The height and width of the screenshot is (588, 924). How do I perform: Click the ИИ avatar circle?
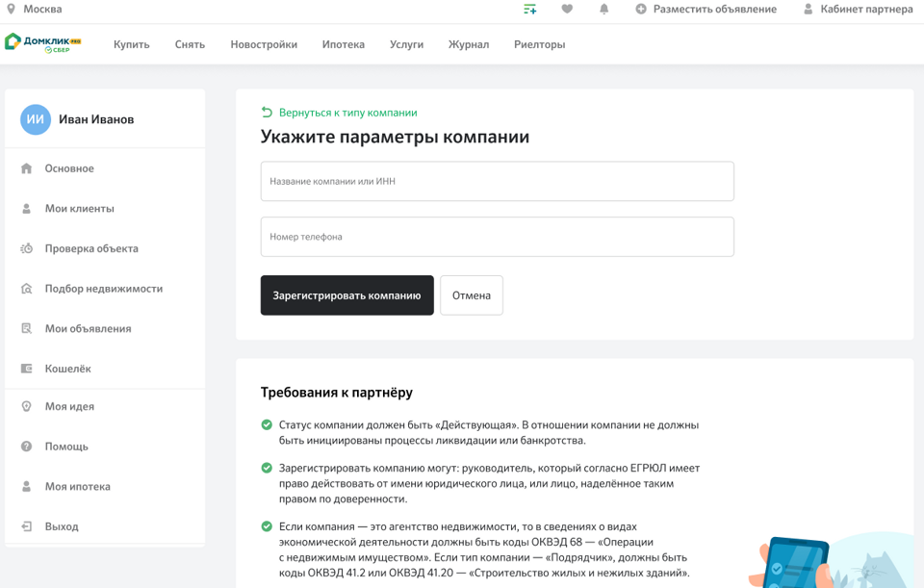36,119
